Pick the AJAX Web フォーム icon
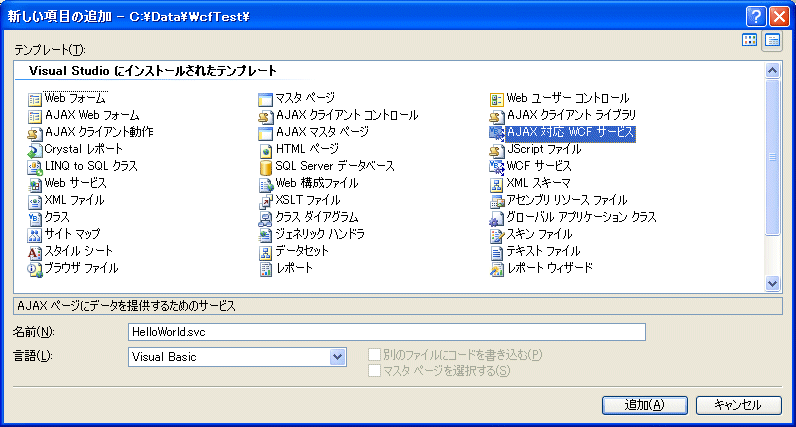 (35, 117)
